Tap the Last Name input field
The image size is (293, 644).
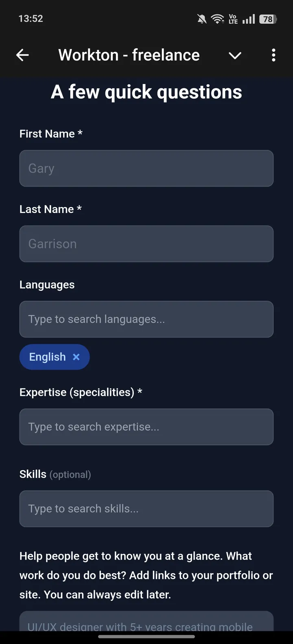146,244
